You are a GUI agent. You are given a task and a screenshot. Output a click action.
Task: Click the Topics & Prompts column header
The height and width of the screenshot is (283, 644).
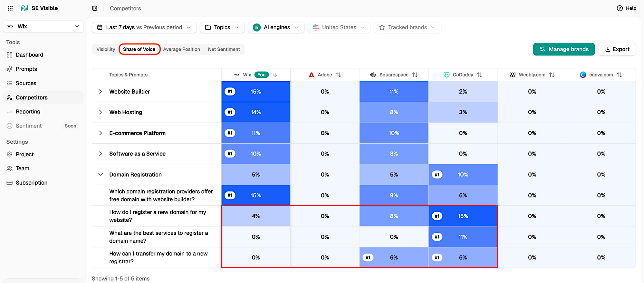128,75
